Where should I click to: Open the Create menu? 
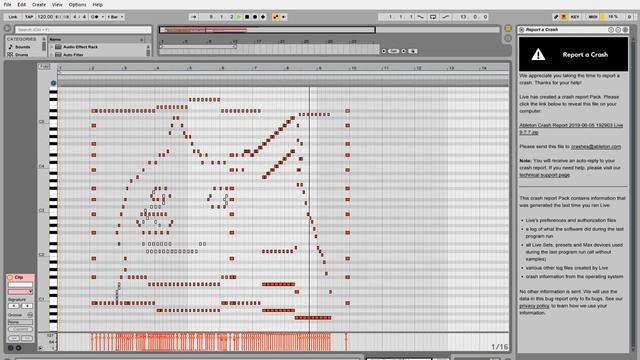[x=39, y=4]
